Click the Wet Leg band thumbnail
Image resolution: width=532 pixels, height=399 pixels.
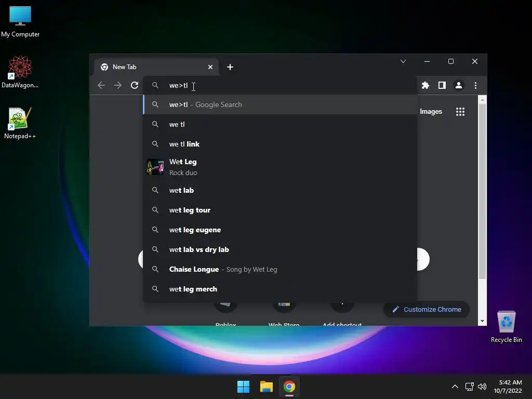coord(155,167)
